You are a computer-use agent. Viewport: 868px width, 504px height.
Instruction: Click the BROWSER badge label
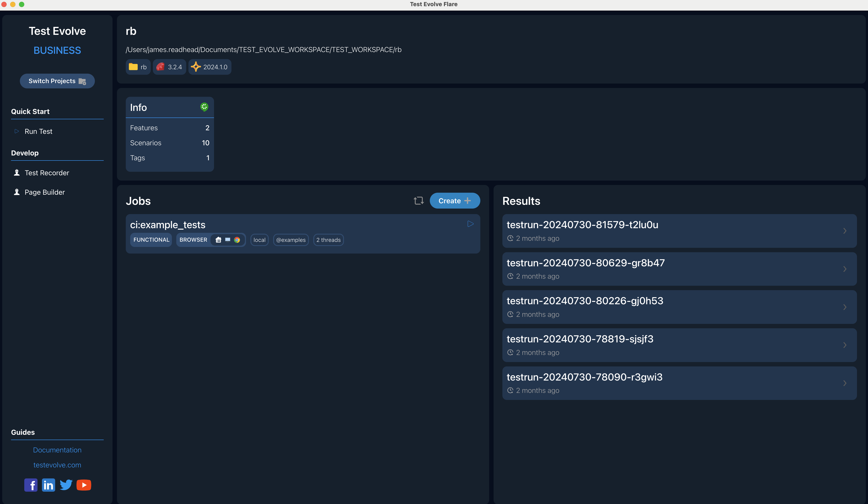click(193, 240)
